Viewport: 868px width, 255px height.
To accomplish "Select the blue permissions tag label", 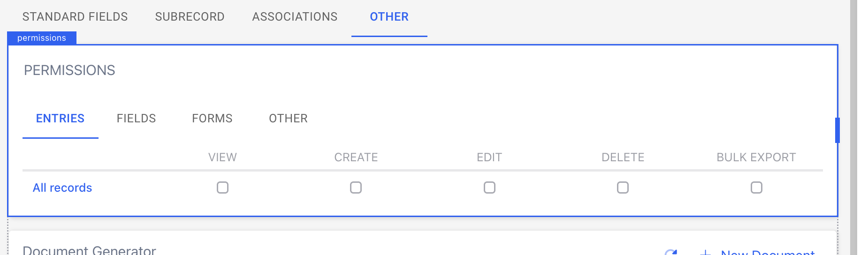I will coord(42,38).
